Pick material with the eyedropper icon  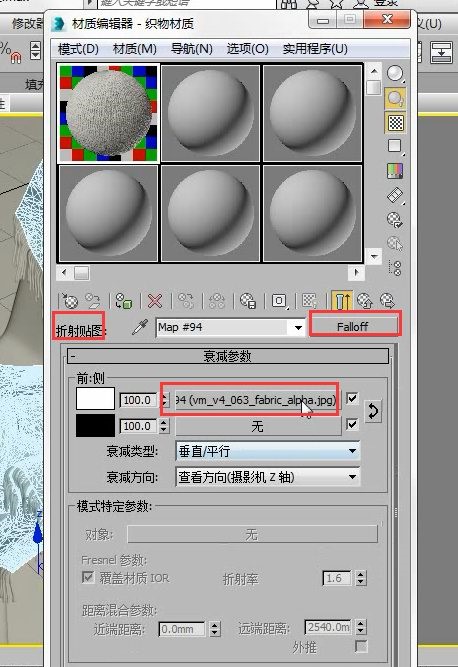[x=139, y=328]
